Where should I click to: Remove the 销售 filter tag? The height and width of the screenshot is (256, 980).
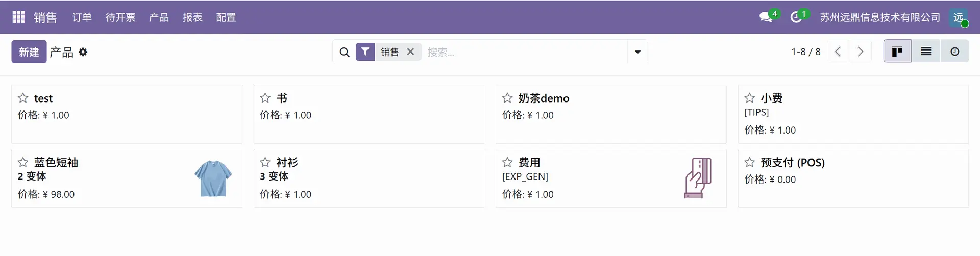pos(410,52)
